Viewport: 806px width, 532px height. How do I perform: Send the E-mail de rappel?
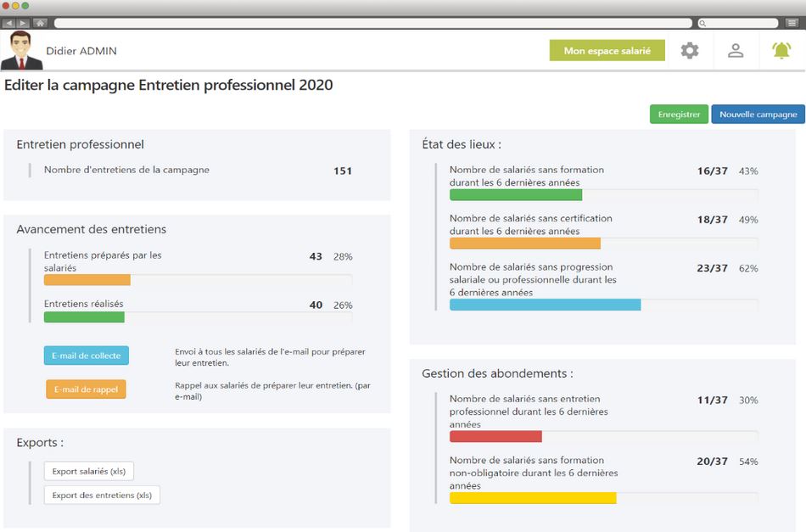pyautogui.click(x=87, y=389)
